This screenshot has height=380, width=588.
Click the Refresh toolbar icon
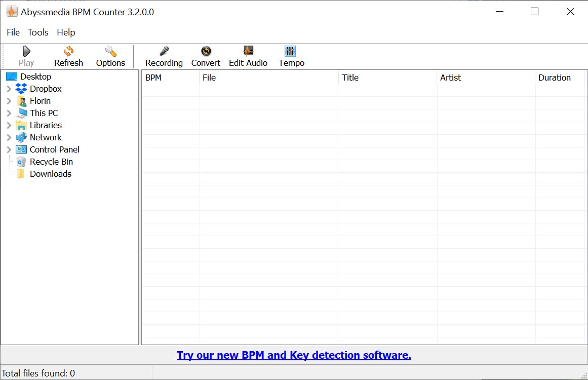[68, 51]
